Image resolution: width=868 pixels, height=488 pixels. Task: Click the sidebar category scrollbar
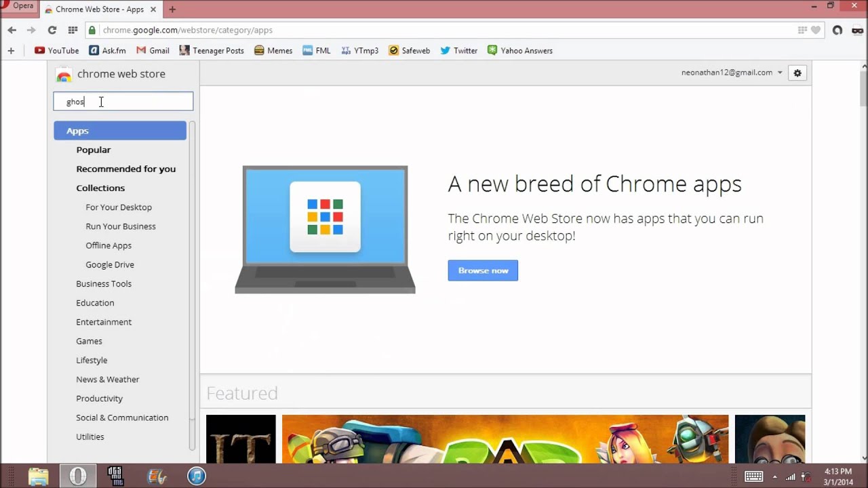point(192,285)
